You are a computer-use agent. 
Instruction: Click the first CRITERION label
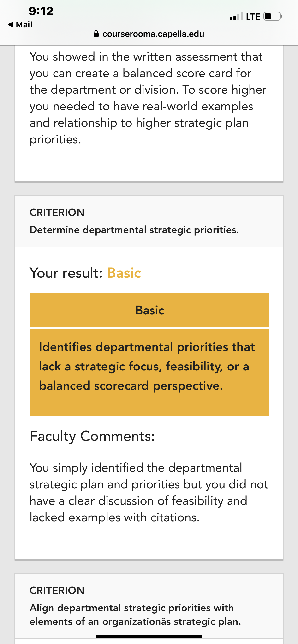57,213
